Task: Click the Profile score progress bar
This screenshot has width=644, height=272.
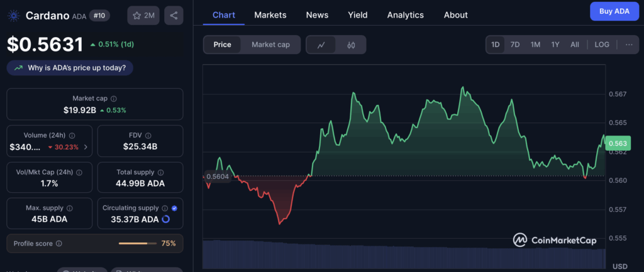Action: coord(138,243)
